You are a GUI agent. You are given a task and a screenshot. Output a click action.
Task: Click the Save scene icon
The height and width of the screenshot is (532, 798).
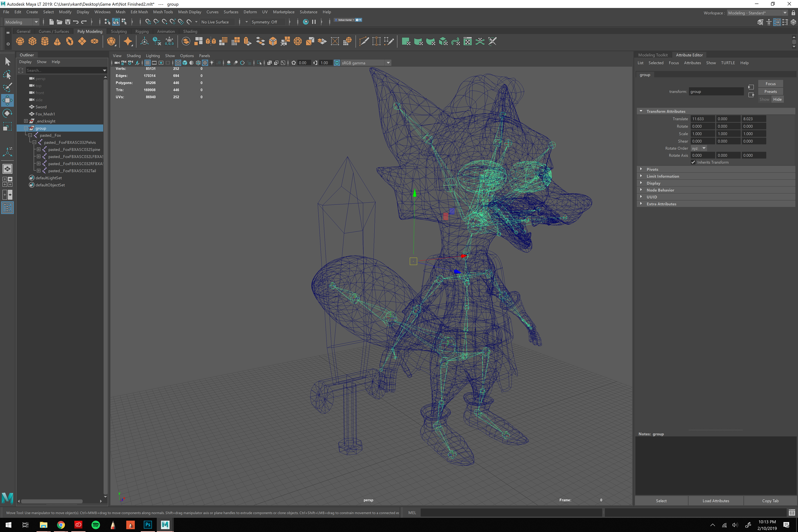click(68, 22)
